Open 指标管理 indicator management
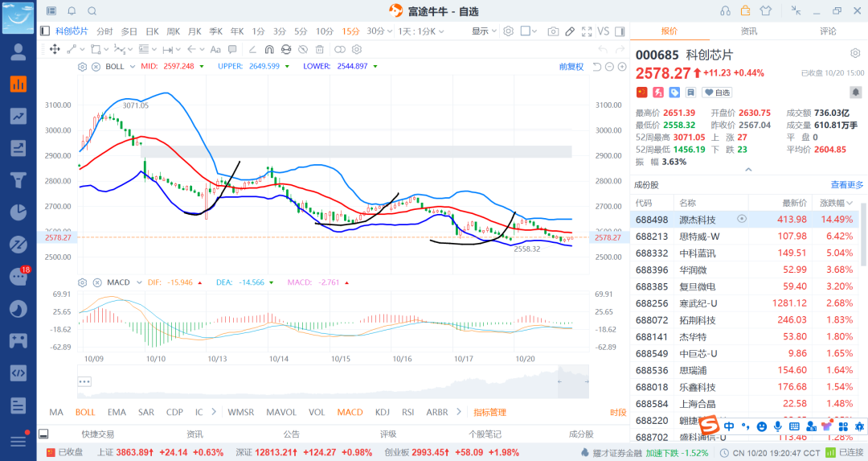 point(489,413)
